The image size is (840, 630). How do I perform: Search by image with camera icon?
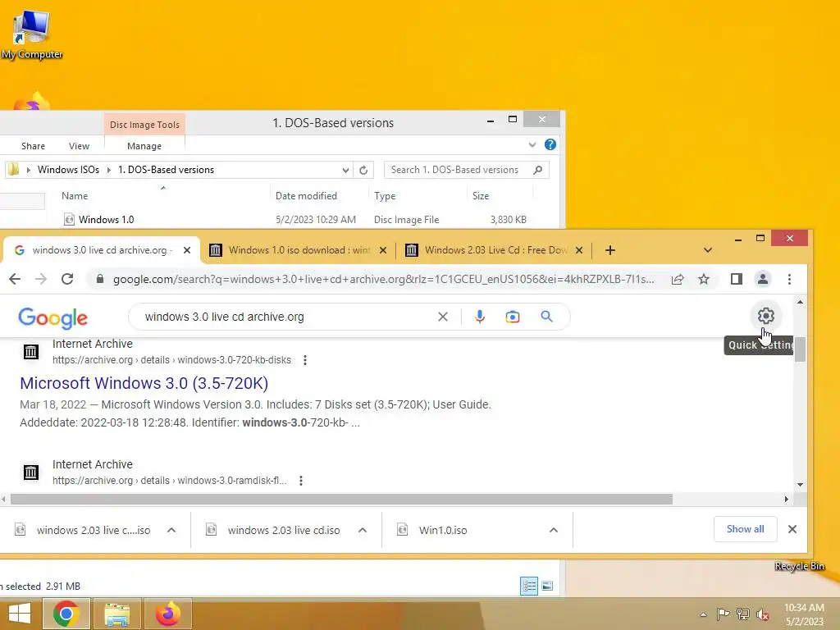point(513,317)
